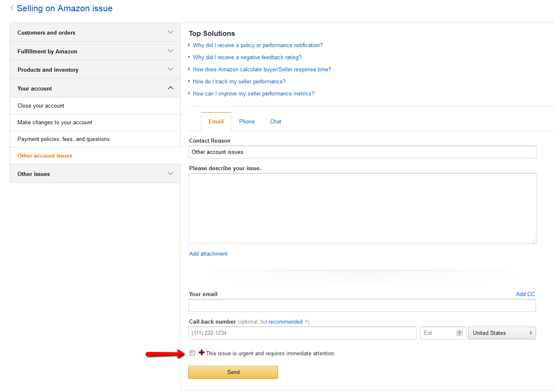Open track my seller performance link
This screenshot has height=392, width=554.
[239, 82]
